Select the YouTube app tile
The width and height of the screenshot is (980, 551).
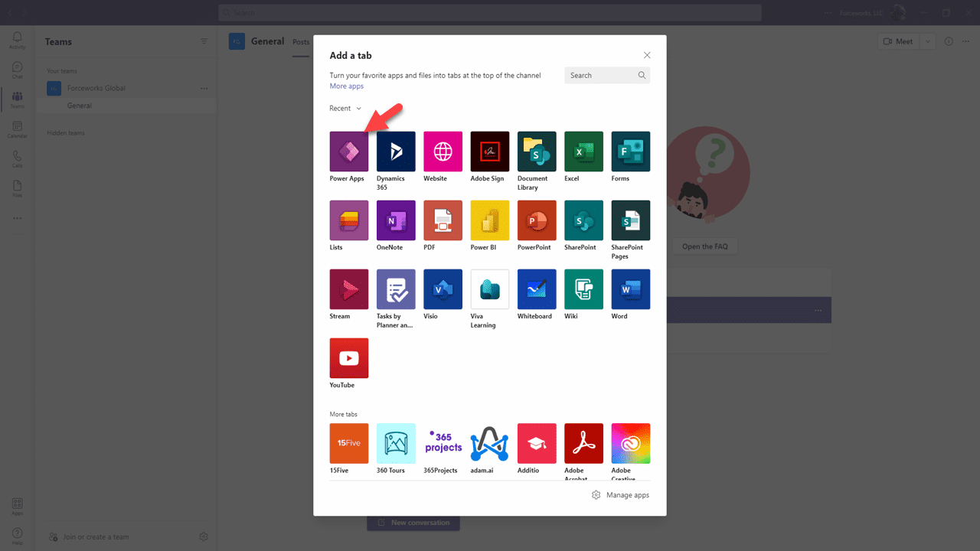[x=348, y=357]
